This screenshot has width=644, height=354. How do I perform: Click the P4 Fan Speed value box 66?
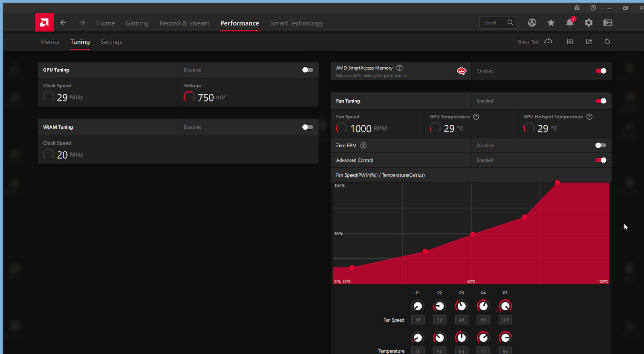pyautogui.click(x=483, y=320)
